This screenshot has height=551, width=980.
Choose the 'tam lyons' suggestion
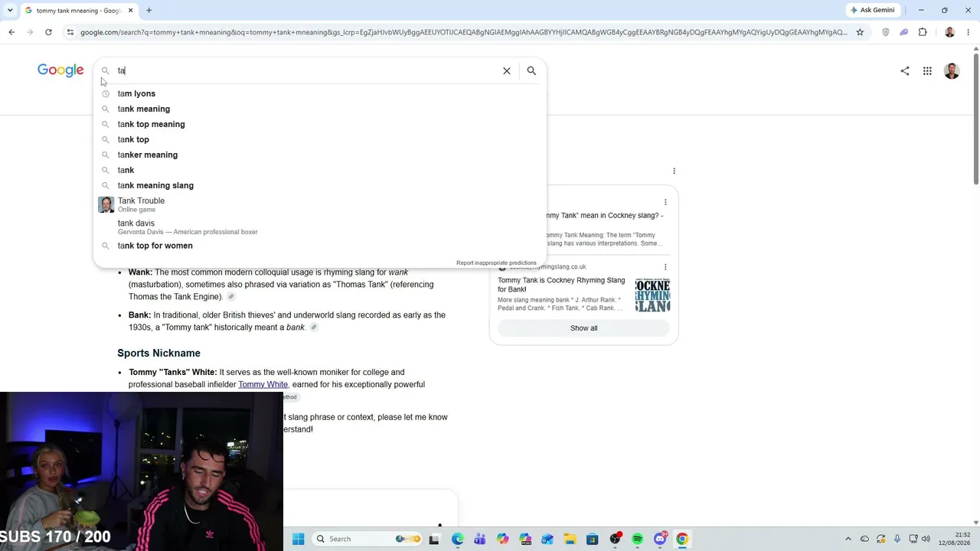point(320,93)
